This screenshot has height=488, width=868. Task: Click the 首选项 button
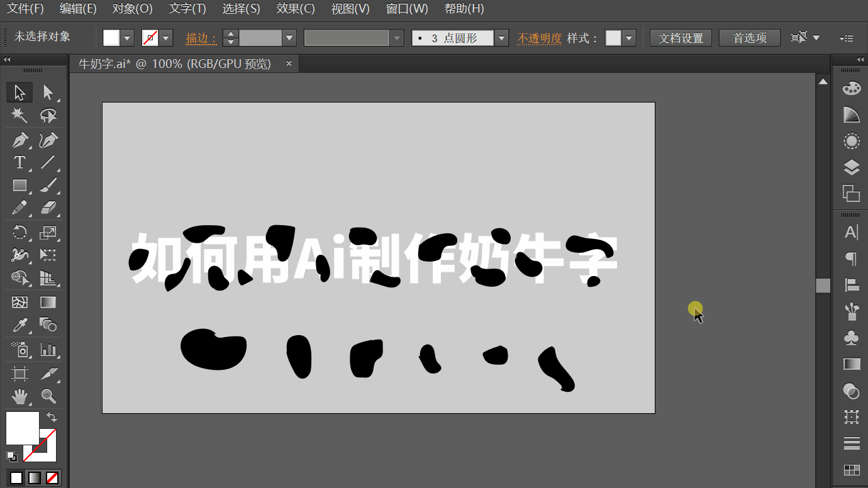point(750,38)
